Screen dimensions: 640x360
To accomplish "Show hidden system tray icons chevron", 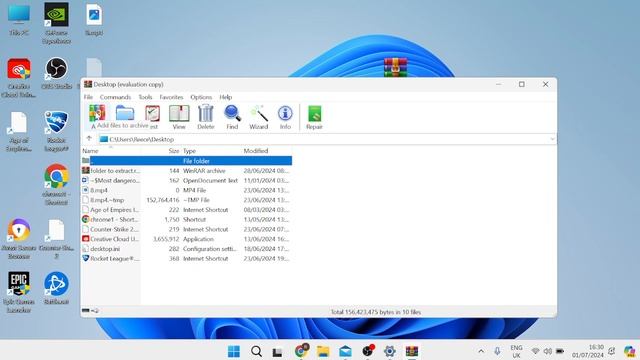I will tap(481, 351).
